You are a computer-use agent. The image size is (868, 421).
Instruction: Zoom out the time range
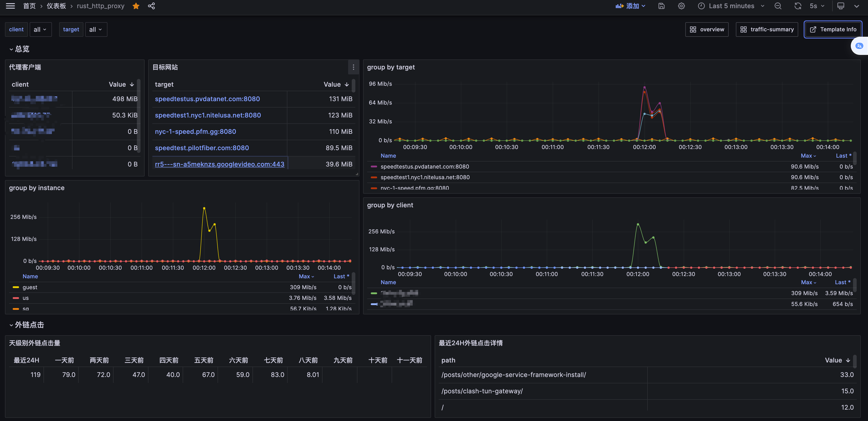click(x=778, y=6)
